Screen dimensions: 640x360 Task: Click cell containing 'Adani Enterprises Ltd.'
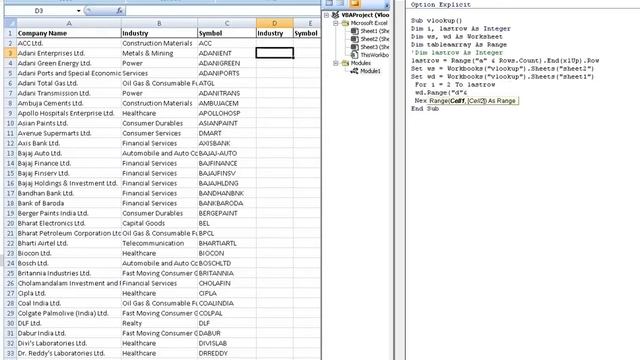(69, 53)
